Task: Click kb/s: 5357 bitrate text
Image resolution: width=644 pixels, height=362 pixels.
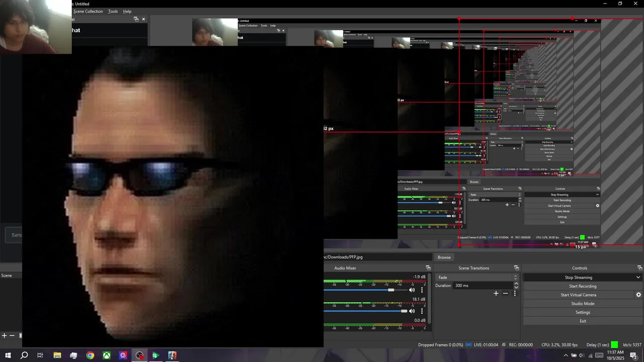Action: click(632, 345)
